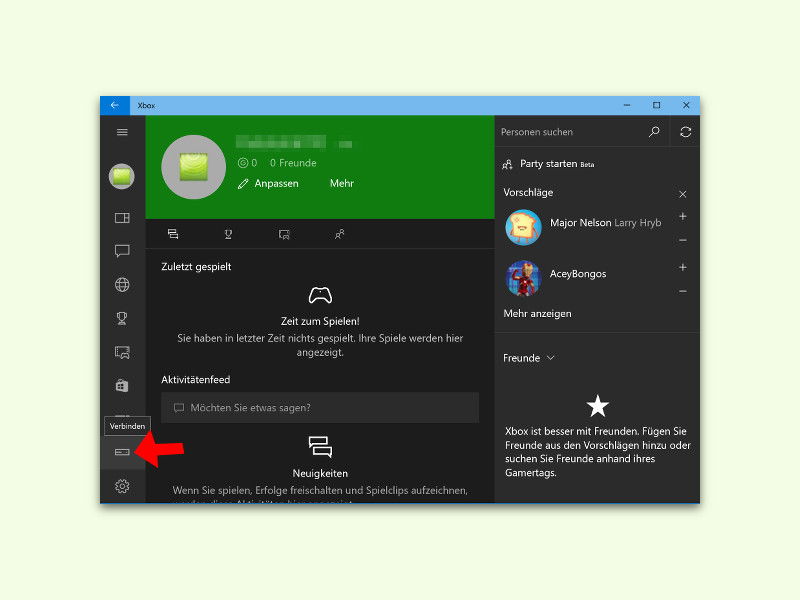This screenshot has height=600, width=800.
Task: Dismiss the Vorschläge section with X
Action: (683, 194)
